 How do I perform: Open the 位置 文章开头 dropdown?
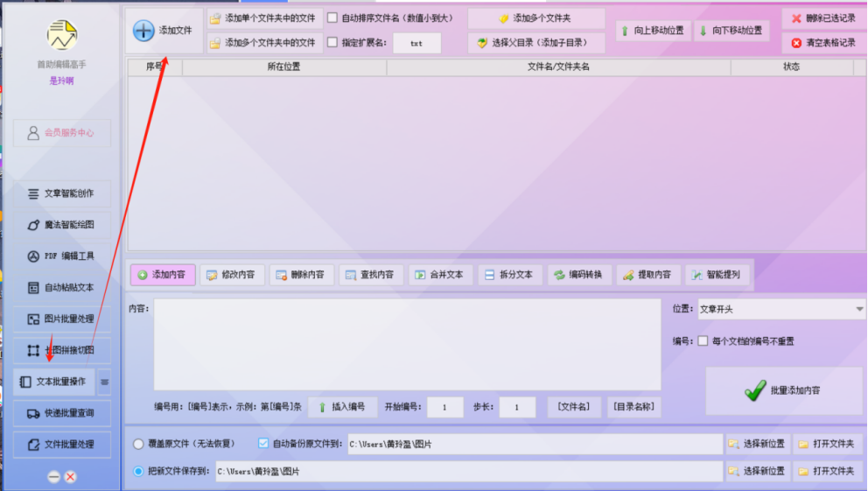(781, 310)
